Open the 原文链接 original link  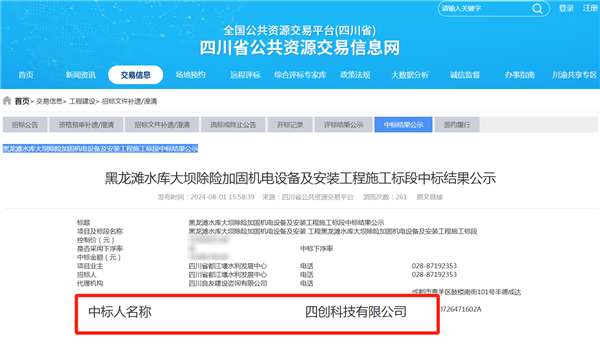(x=429, y=197)
